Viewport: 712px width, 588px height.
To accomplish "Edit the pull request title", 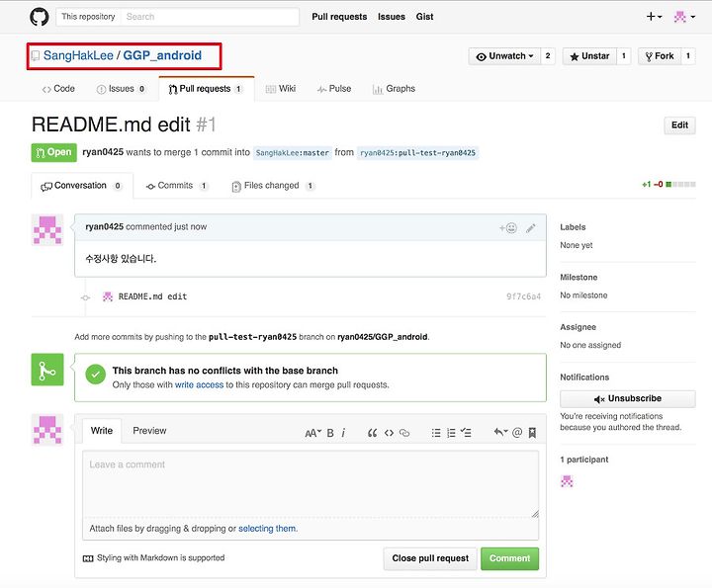I will 679,126.
